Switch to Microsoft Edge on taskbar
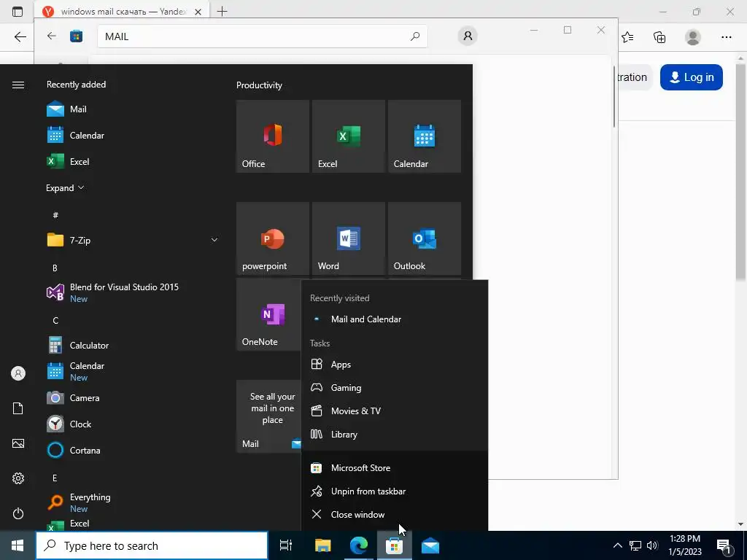 tap(359, 545)
